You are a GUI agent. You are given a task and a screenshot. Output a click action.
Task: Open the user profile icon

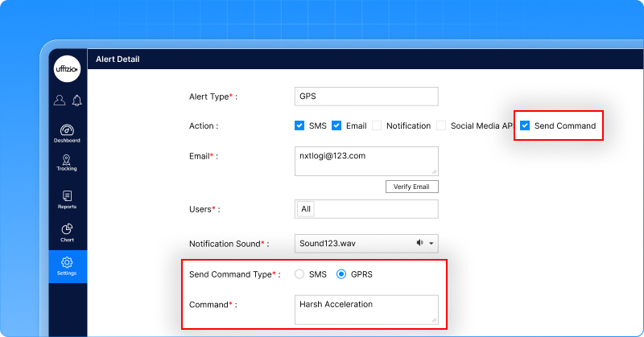60,101
